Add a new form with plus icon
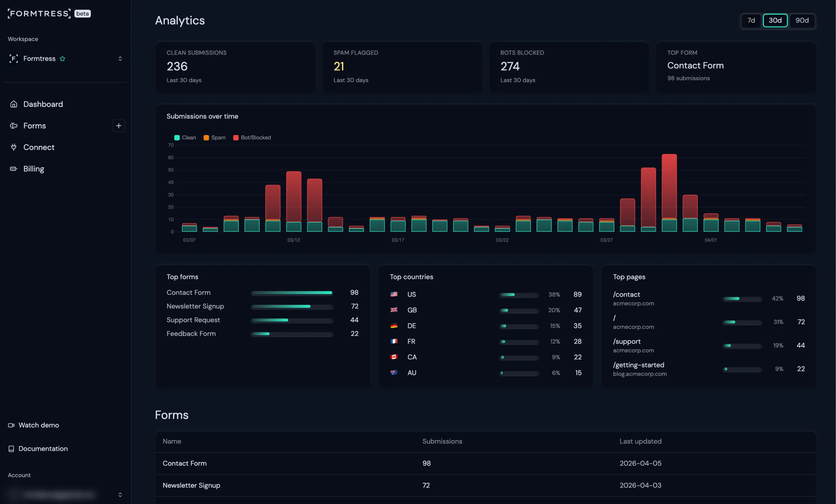Image resolution: width=836 pixels, height=504 pixels. [118, 126]
